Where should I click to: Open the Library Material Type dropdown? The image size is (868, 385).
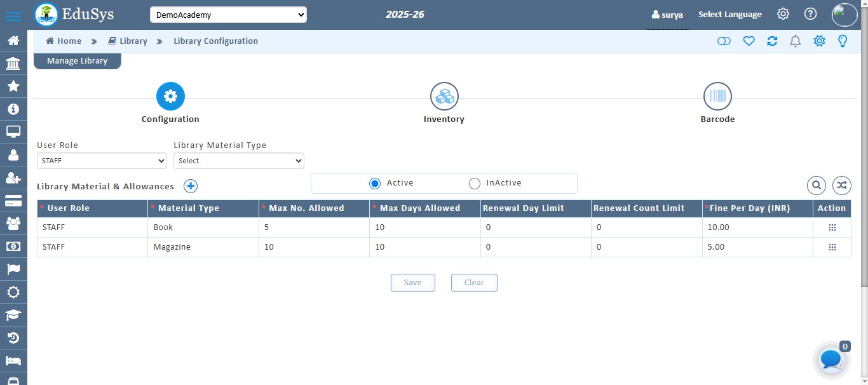pos(238,161)
